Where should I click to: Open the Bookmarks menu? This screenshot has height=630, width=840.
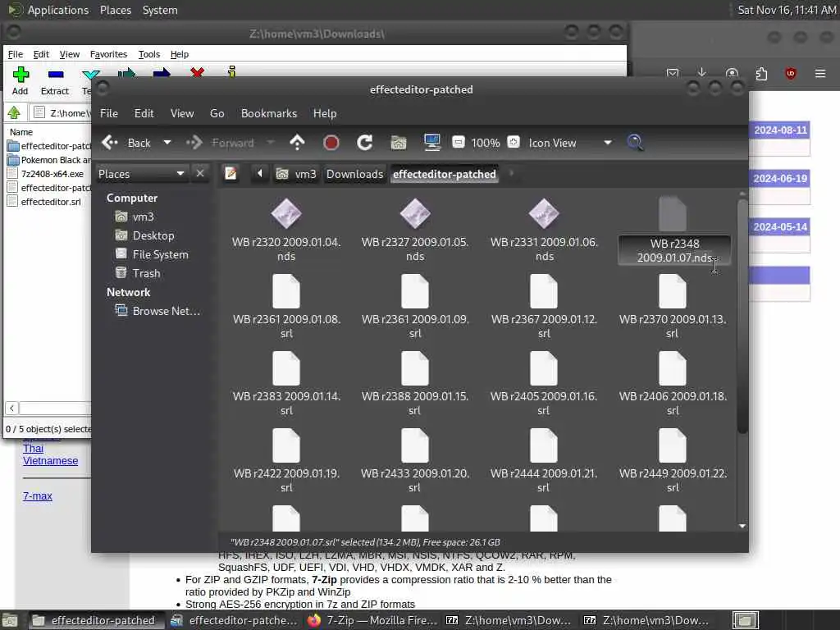(269, 113)
